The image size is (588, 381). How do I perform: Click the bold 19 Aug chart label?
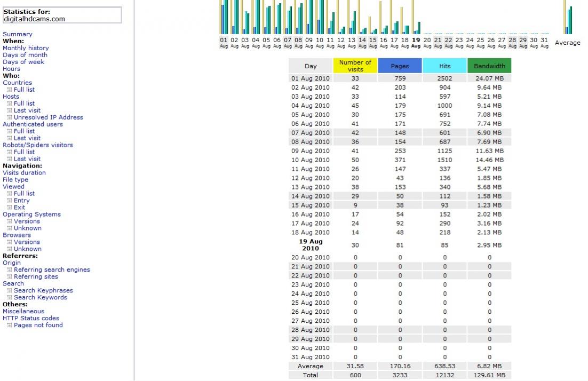(x=416, y=42)
